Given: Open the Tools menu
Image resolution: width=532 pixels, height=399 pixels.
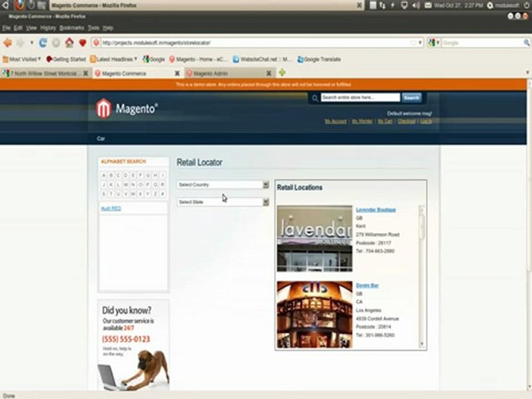Looking at the screenshot, I should pos(93,28).
